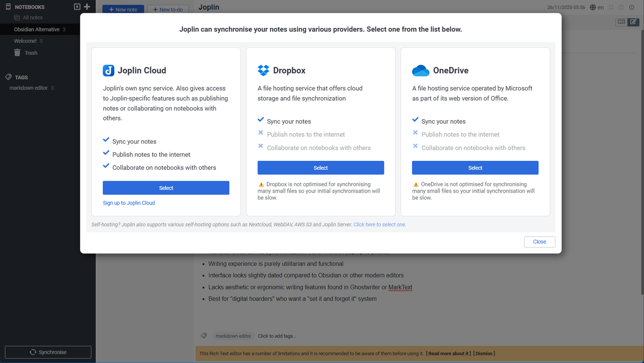This screenshot has width=644, height=363.
Task: Click the OneDrive cloud logo icon
Action: click(x=420, y=71)
